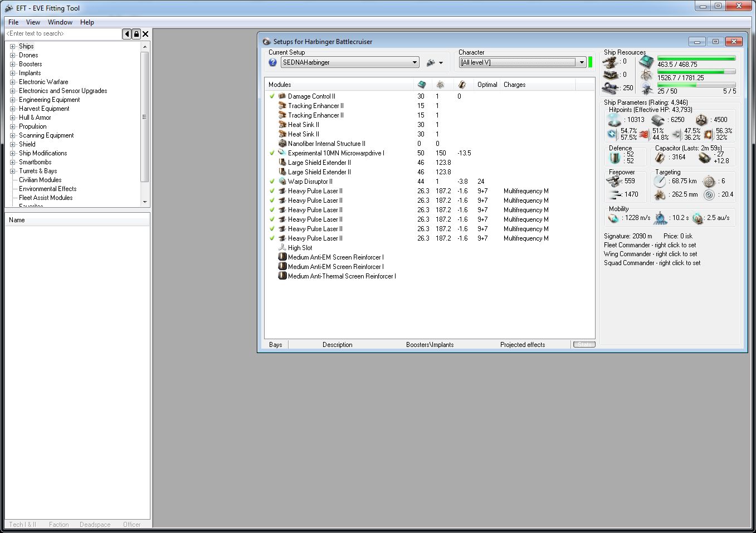756x533 pixels.
Task: Click the armor hitpoints icon
Action: pyautogui.click(x=658, y=120)
